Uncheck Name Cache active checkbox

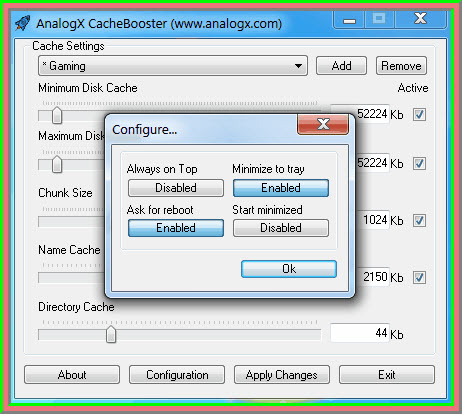tap(419, 277)
